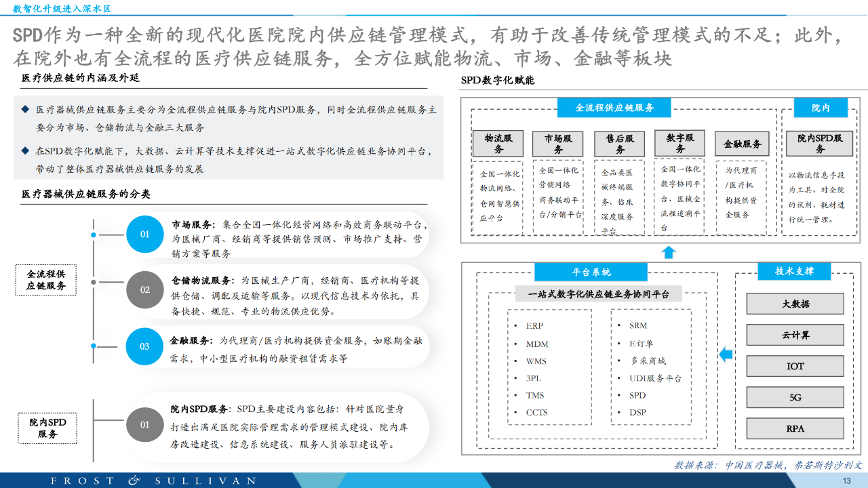The width and height of the screenshot is (868, 488).
Task: Select the blue 技术支撑 header
Action: click(794, 271)
